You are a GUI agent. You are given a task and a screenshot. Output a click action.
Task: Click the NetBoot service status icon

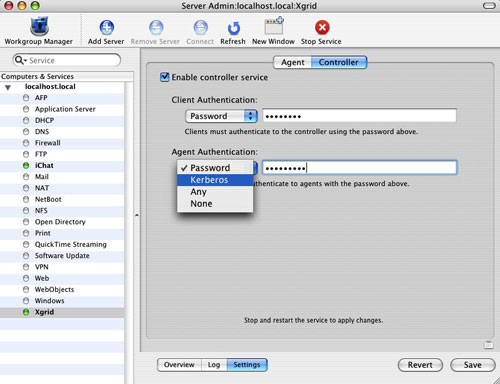pos(26,199)
